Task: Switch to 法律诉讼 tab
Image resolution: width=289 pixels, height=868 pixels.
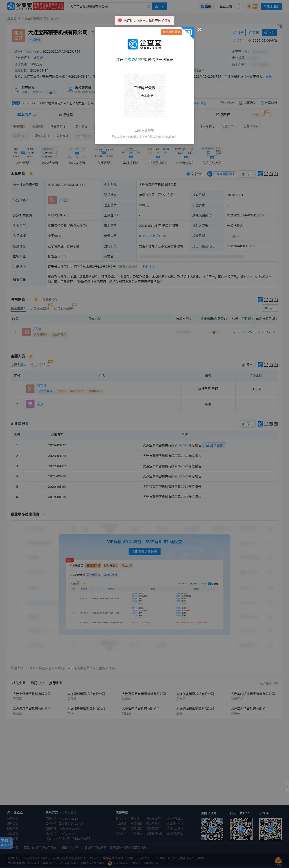Action: click(x=66, y=115)
